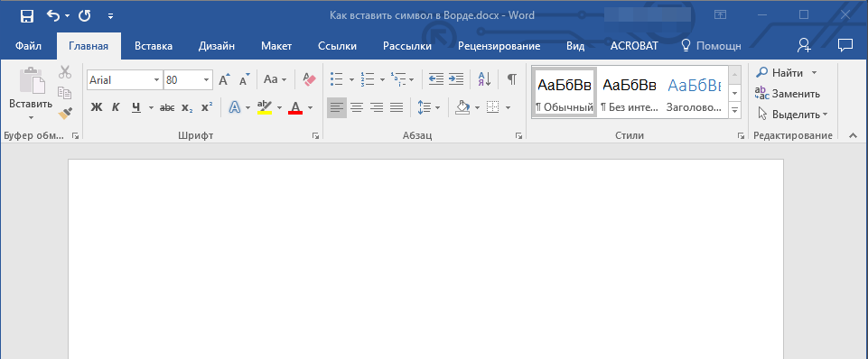This screenshot has width=868, height=359.
Task: Apply red font color
Action: click(x=295, y=107)
